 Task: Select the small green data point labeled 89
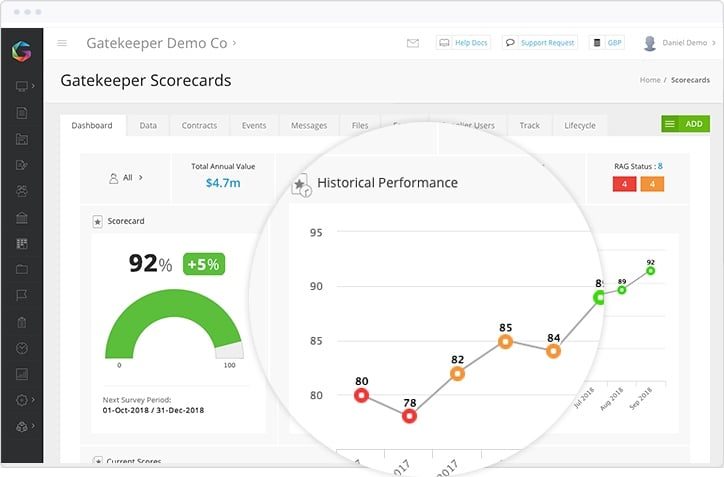622,290
